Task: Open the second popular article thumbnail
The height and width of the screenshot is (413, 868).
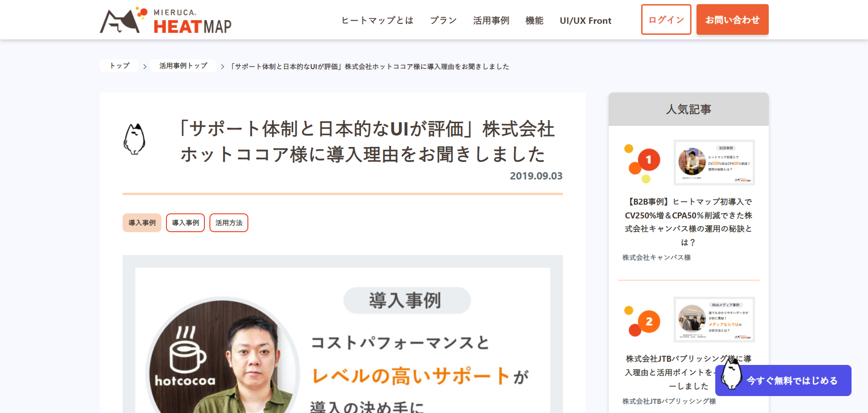Action: [714, 320]
